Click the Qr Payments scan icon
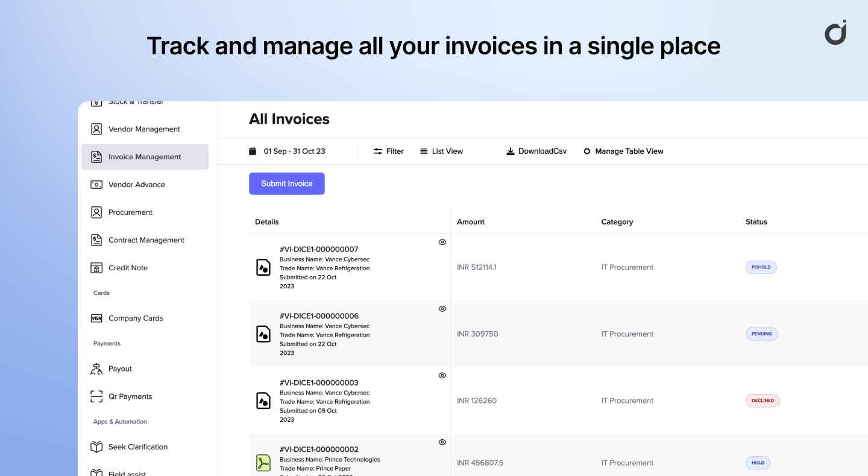The image size is (868, 476). (x=96, y=396)
